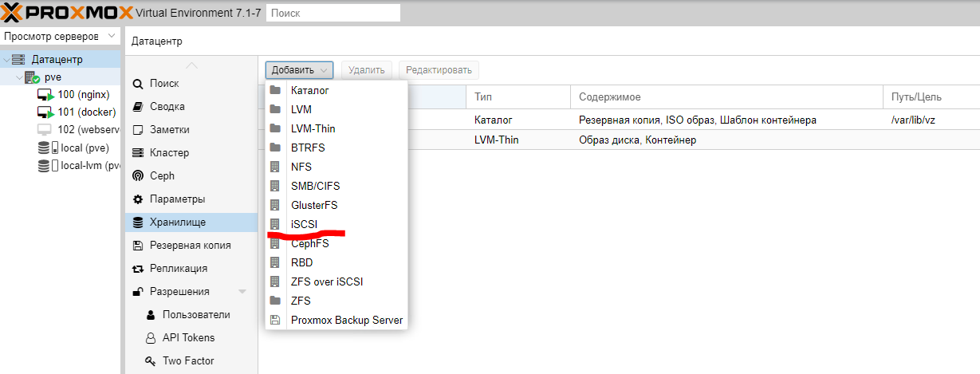Viewport: 980px width, 374px height.
Task: Toggle the Добавить dropdown button
Action: [299, 70]
